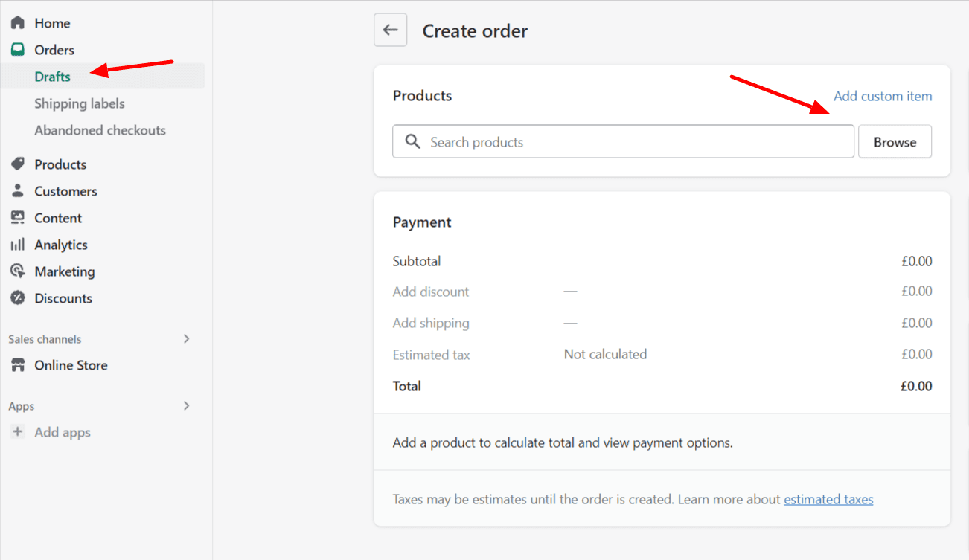Image resolution: width=969 pixels, height=560 pixels.
Task: Click the Browse products button
Action: (x=895, y=141)
